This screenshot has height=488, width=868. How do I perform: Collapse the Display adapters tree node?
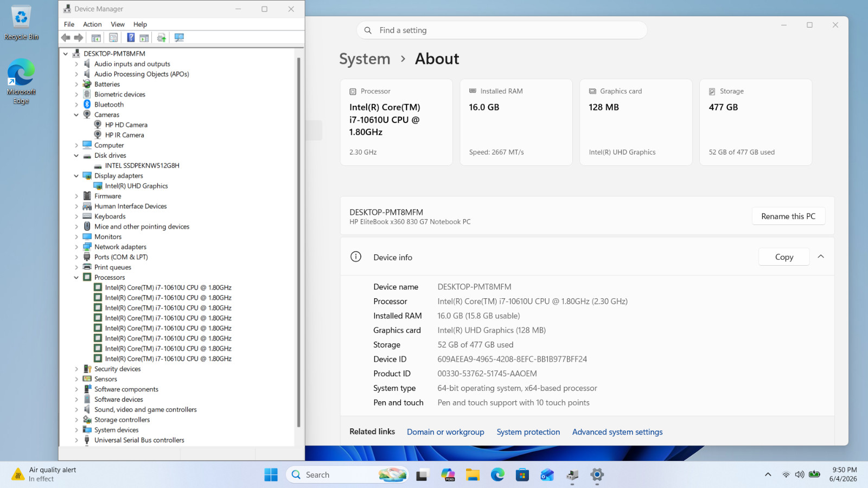[76, 176]
